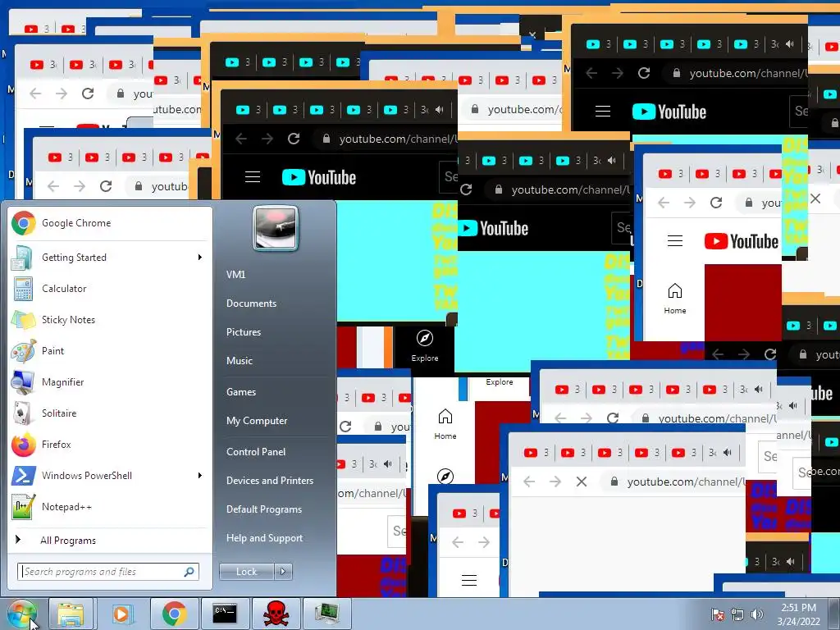Open the Action Center flag in the tray
Viewport: 840px width, 630px height.
pos(717,614)
